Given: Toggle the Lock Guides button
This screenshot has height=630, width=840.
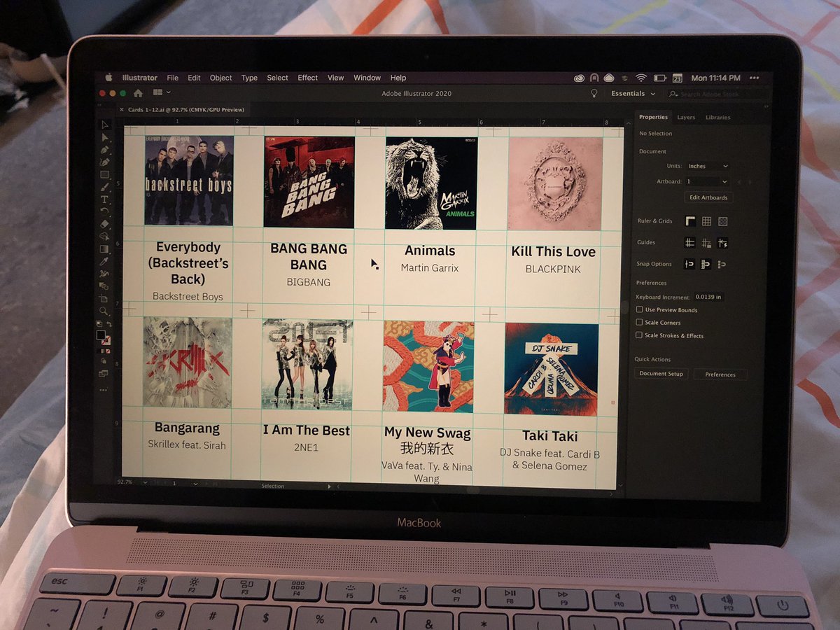Looking at the screenshot, I should point(706,243).
